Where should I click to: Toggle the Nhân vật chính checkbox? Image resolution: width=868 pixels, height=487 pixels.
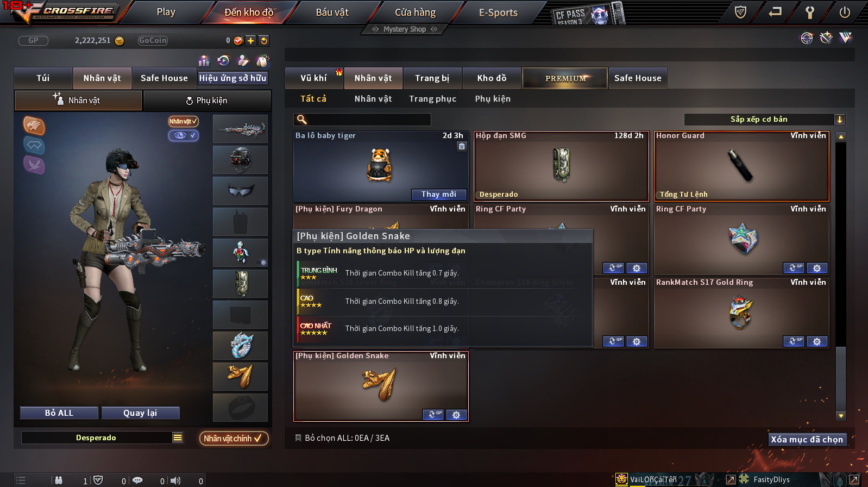(234, 438)
